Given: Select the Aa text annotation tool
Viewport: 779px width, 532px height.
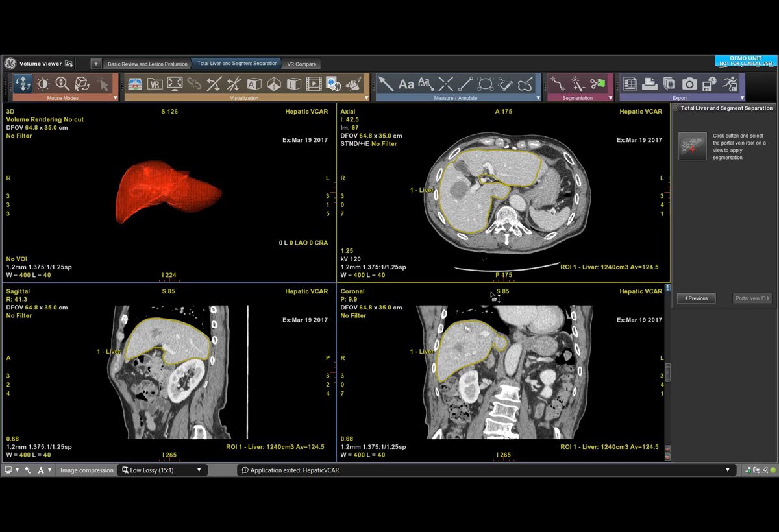Looking at the screenshot, I should pos(406,84).
